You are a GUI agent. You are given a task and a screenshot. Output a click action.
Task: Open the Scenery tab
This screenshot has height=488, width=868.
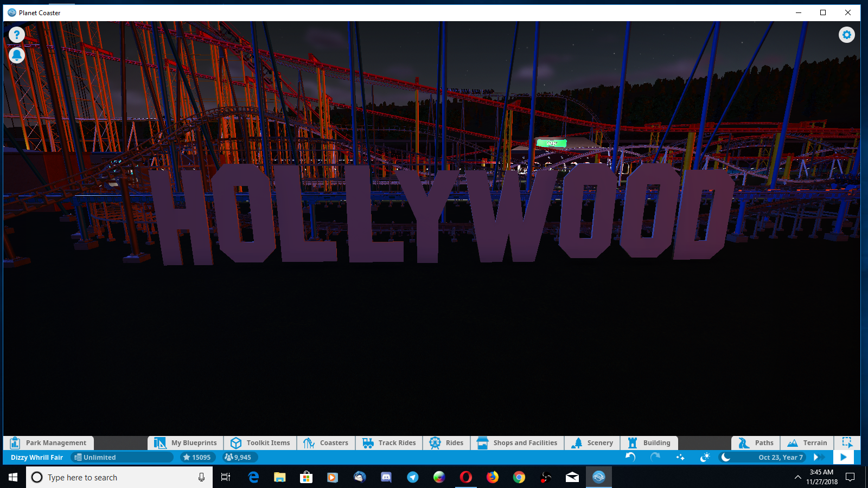coord(592,442)
